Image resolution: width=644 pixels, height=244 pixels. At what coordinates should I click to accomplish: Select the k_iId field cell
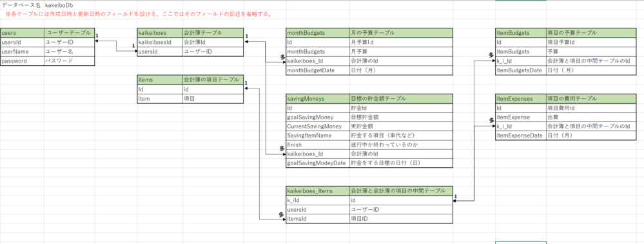click(317, 200)
